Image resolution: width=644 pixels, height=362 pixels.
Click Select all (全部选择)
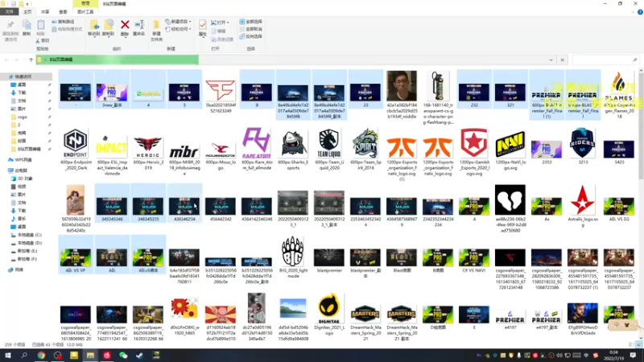tap(250, 22)
